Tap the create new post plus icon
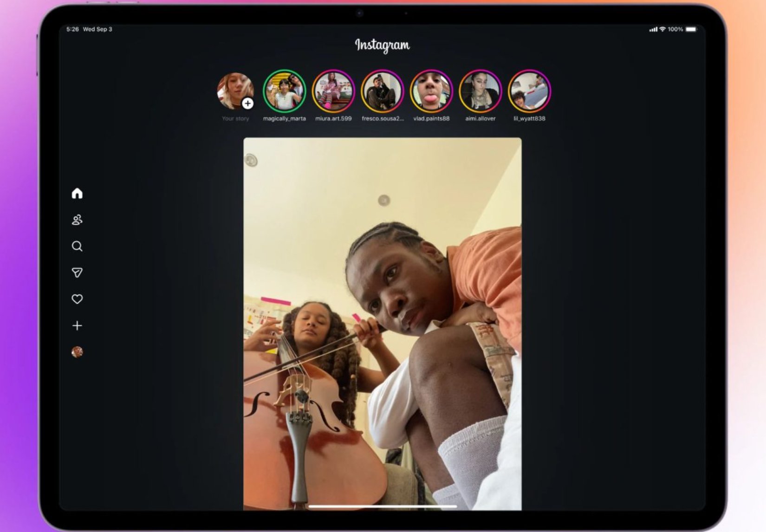 (77, 325)
